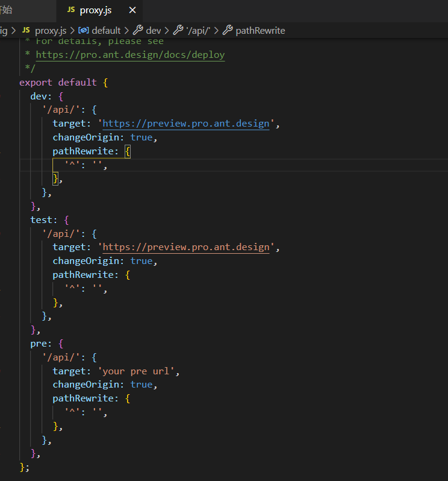Image resolution: width=448 pixels, height=481 pixels.
Task: Click the '/api/' key under test
Action: coord(61,233)
